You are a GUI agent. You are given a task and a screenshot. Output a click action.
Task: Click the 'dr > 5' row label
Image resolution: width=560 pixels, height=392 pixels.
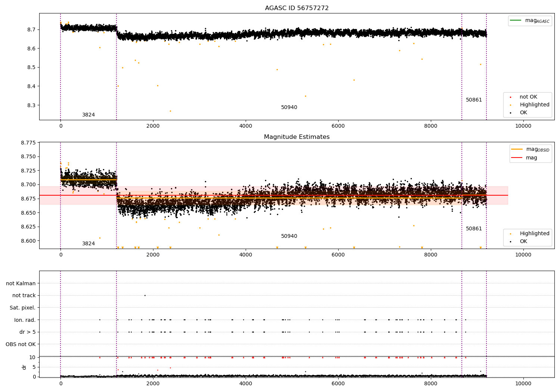pyautogui.click(x=28, y=332)
